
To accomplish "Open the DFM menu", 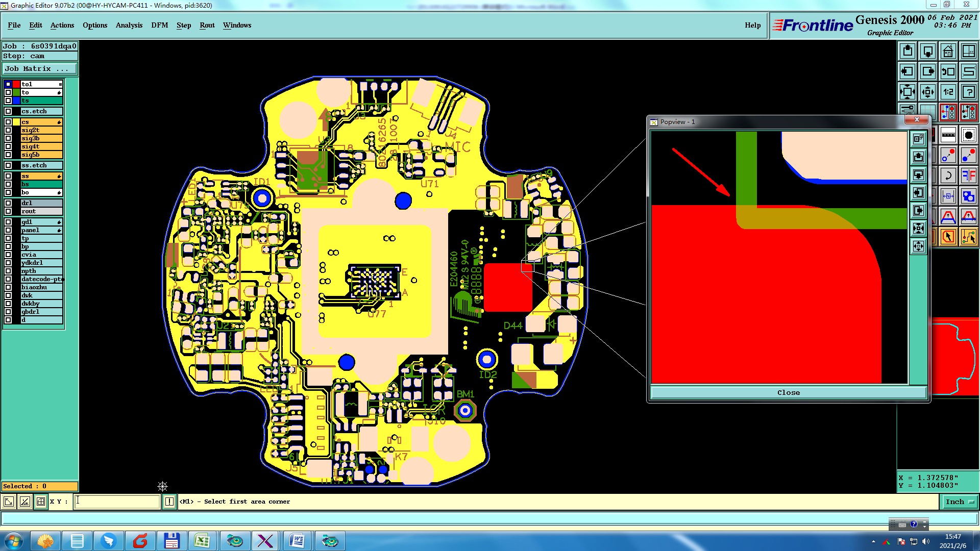I will pos(159,25).
